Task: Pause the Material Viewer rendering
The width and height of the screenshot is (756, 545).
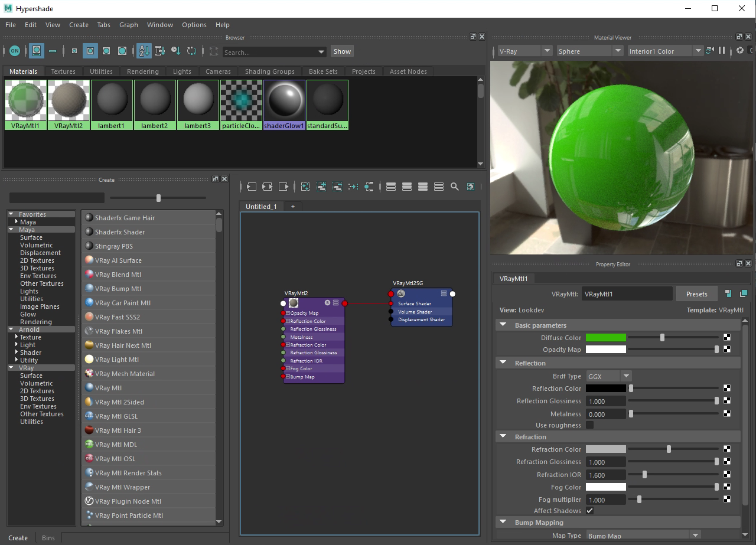Action: coord(722,51)
